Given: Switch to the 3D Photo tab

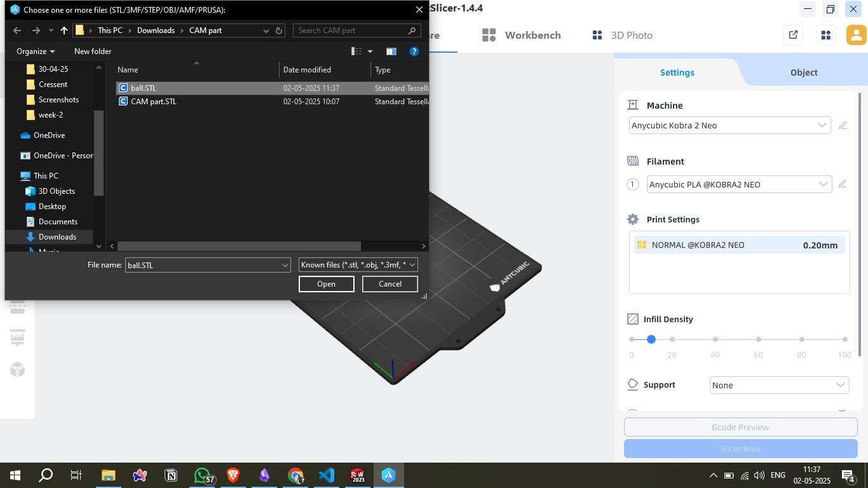Looking at the screenshot, I should (x=622, y=36).
